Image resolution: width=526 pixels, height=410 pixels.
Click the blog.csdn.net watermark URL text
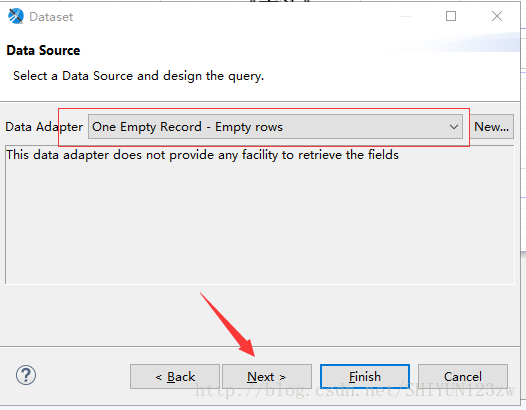coord(355,391)
